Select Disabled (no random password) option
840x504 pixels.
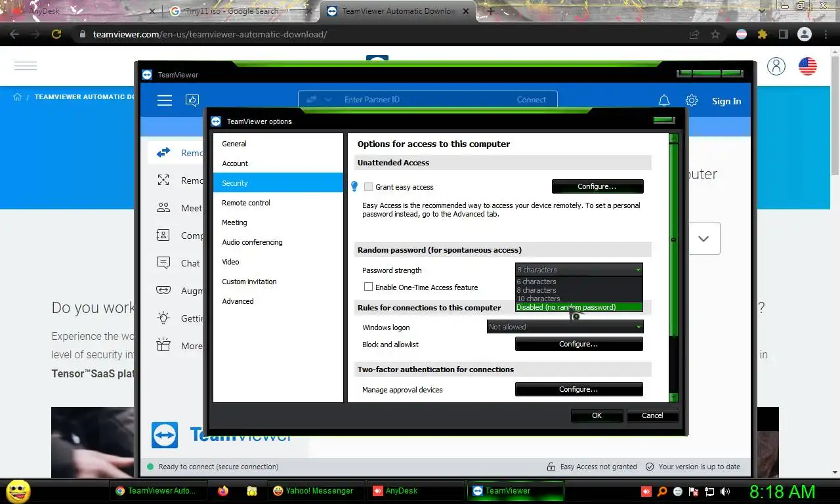click(x=579, y=307)
